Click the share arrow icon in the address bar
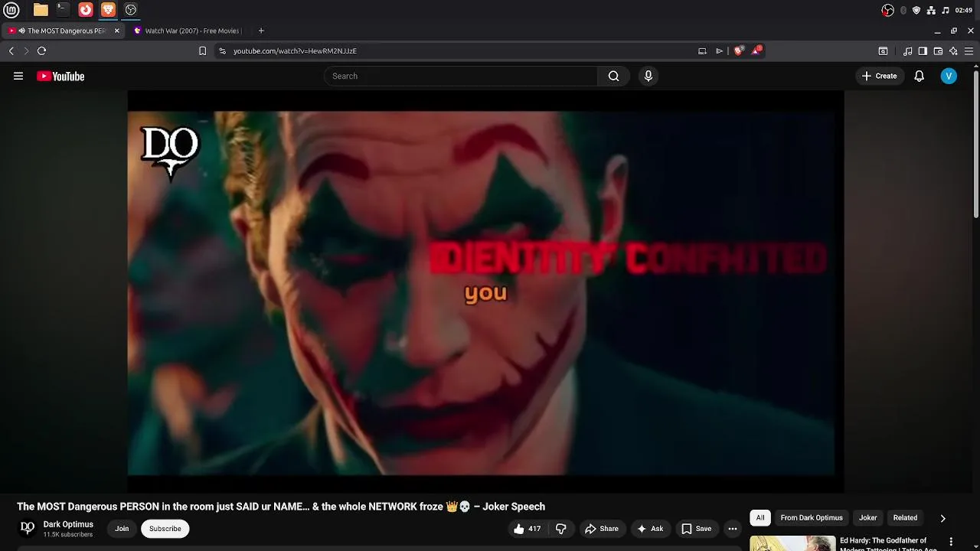This screenshot has height=551, width=980. tap(719, 51)
